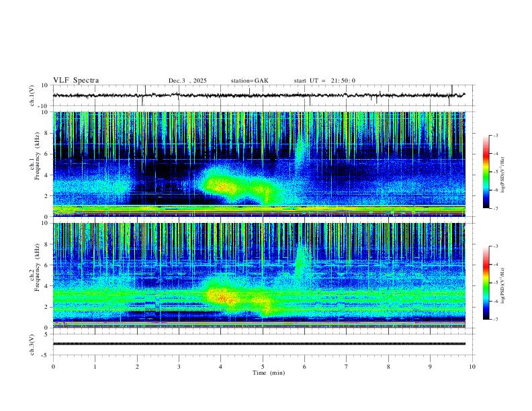This screenshot has width=532, height=411.
Task: Click the 'station=GAK' label
Action: tap(249, 81)
